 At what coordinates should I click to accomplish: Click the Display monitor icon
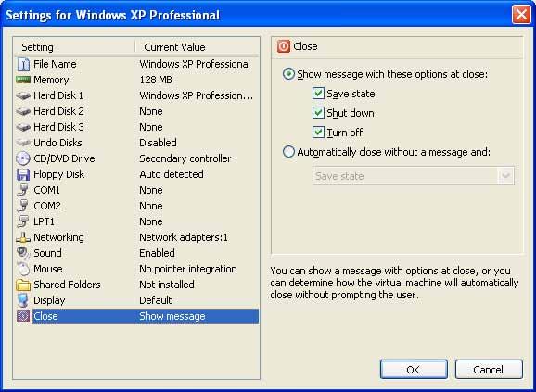pos(23,300)
